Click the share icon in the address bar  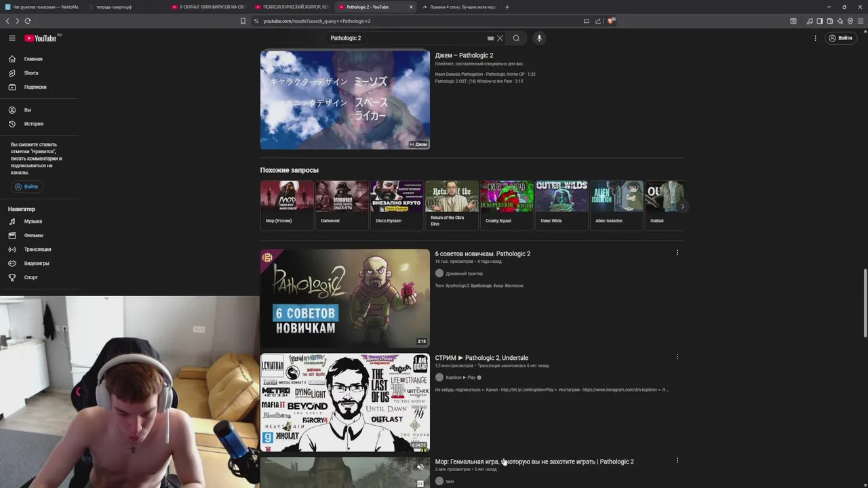point(598,21)
